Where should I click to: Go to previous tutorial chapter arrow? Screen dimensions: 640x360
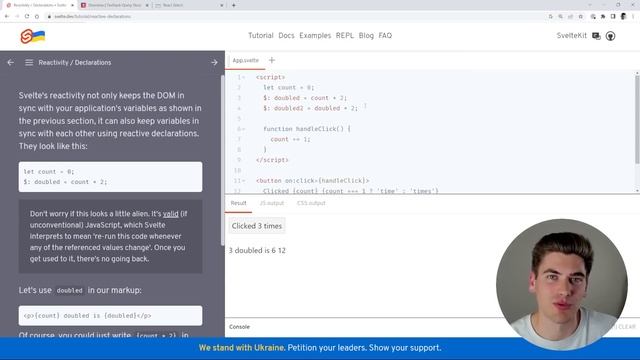[11, 62]
